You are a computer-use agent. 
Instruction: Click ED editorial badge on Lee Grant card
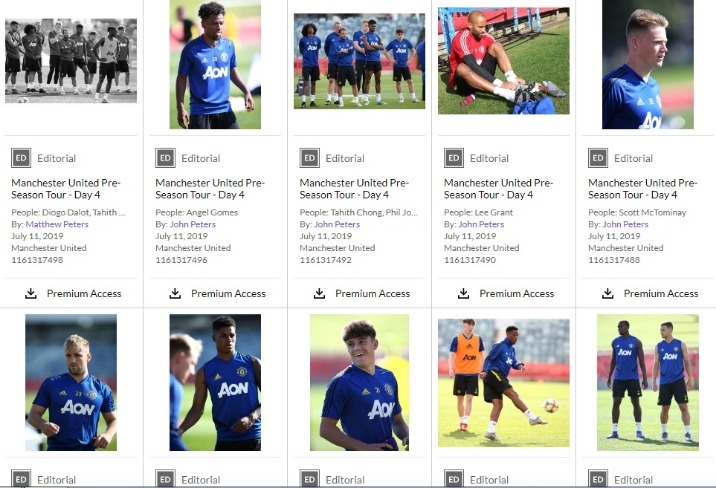point(454,158)
